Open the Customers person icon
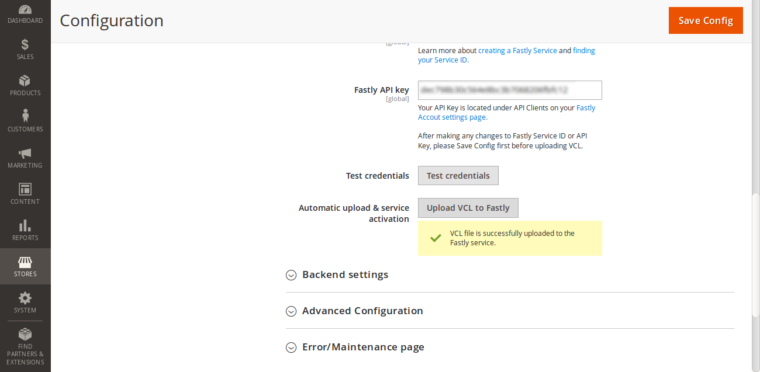760x372 pixels. tap(25, 116)
